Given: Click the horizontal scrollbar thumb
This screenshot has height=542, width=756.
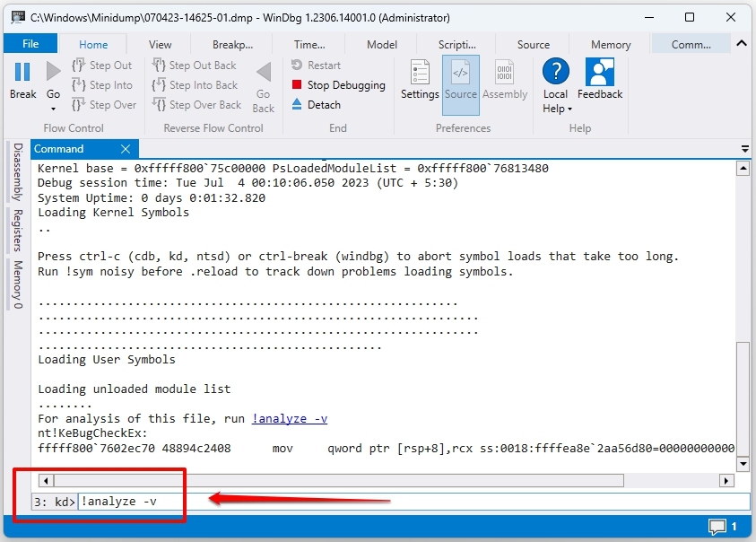Looking at the screenshot, I should [339, 481].
